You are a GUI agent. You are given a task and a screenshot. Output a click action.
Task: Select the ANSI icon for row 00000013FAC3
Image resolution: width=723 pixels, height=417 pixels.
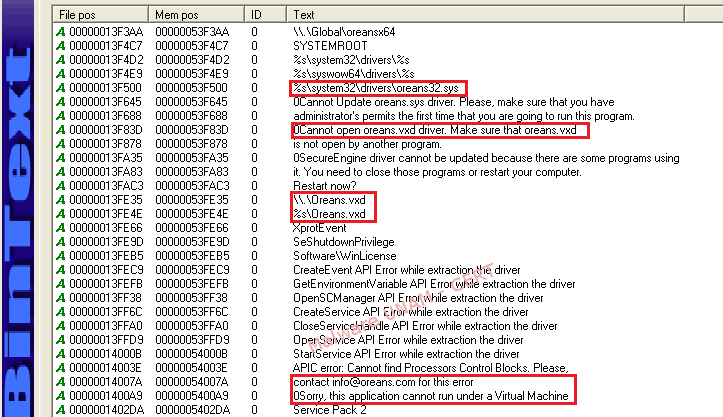pyautogui.click(x=60, y=186)
